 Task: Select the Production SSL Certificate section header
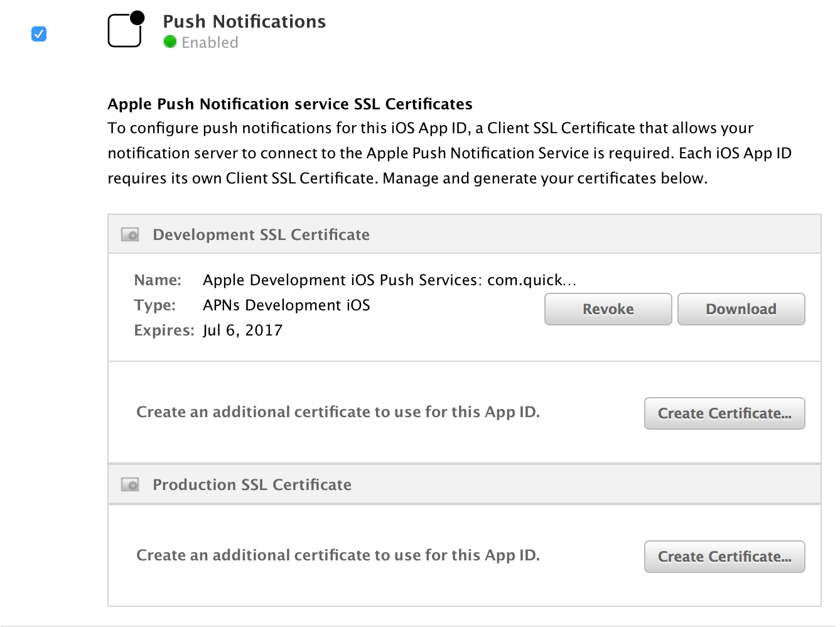[465, 484]
